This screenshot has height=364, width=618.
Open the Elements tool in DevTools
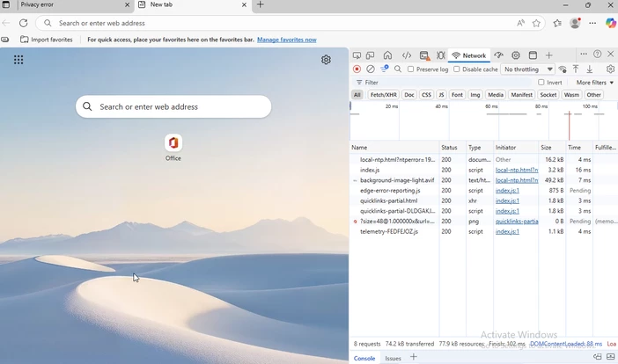[x=407, y=55]
